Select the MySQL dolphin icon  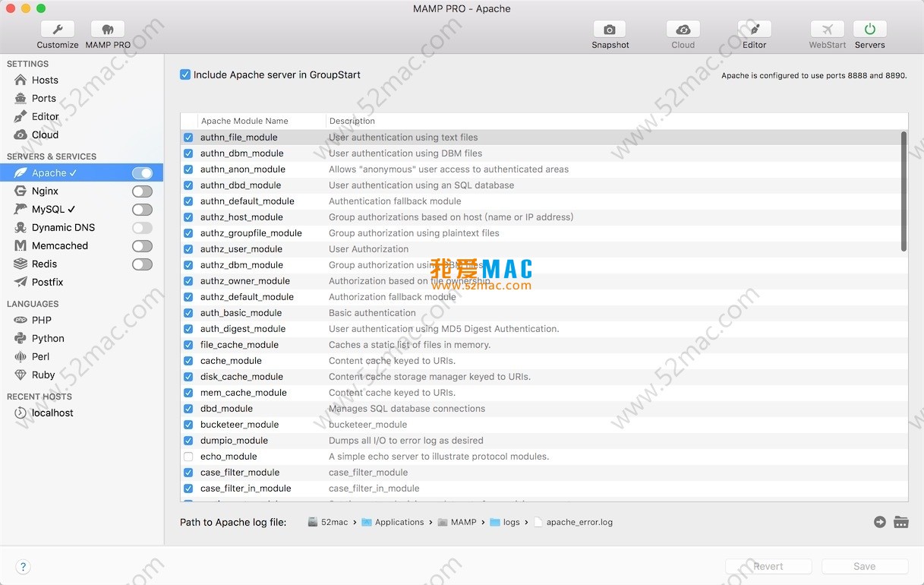[20, 209]
